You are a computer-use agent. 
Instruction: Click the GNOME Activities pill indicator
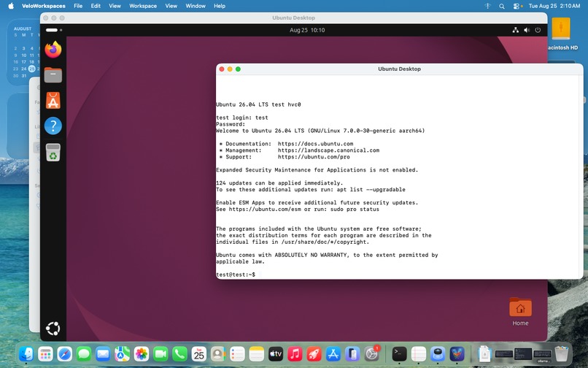pyautogui.click(x=52, y=30)
